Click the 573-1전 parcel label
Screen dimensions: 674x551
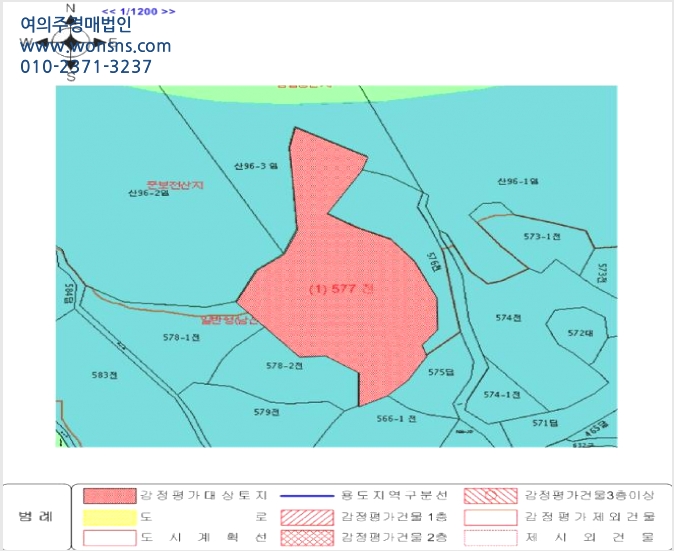point(542,236)
